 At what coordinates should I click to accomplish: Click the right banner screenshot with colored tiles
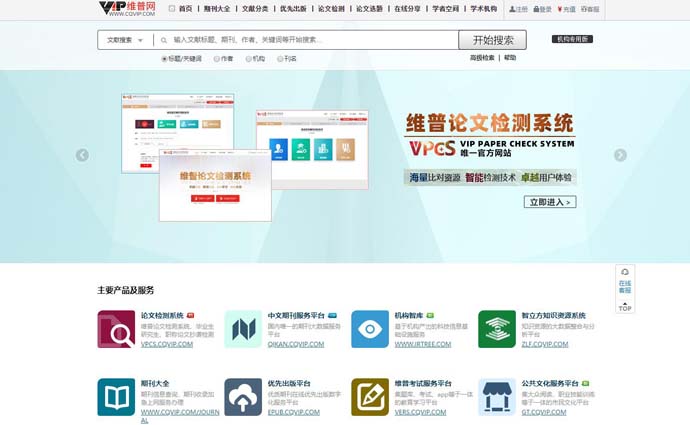[312, 150]
